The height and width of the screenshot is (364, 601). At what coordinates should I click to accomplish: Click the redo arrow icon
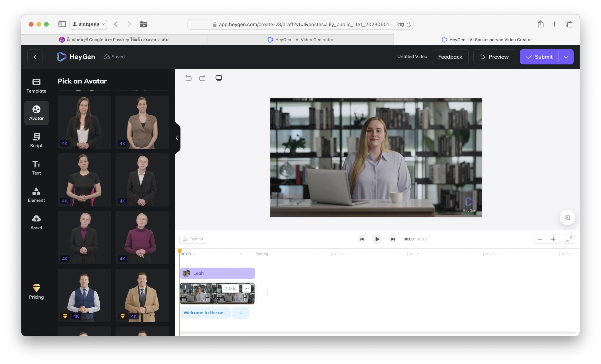[x=202, y=78]
